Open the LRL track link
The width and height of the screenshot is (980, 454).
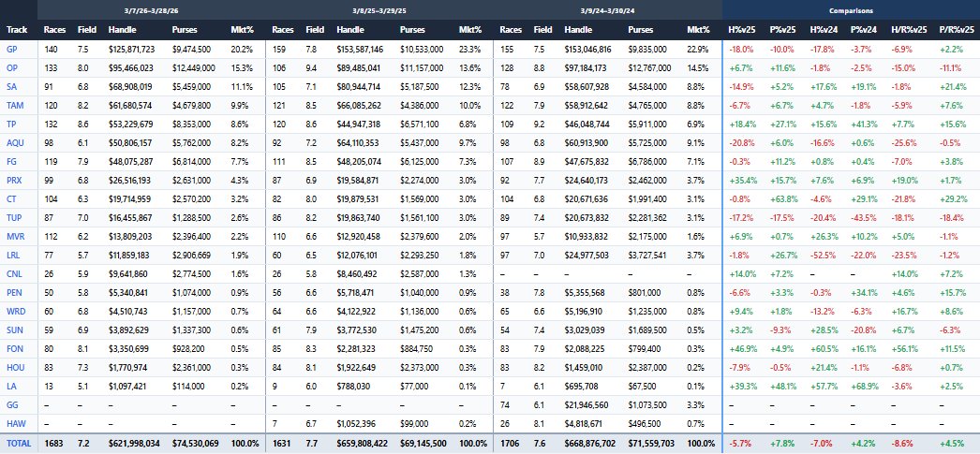pyautogui.click(x=13, y=256)
